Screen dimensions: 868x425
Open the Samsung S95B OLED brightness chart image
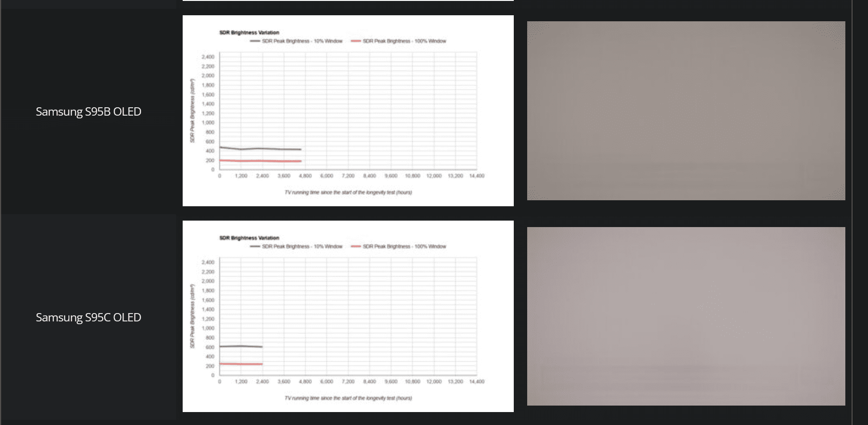[348, 111]
